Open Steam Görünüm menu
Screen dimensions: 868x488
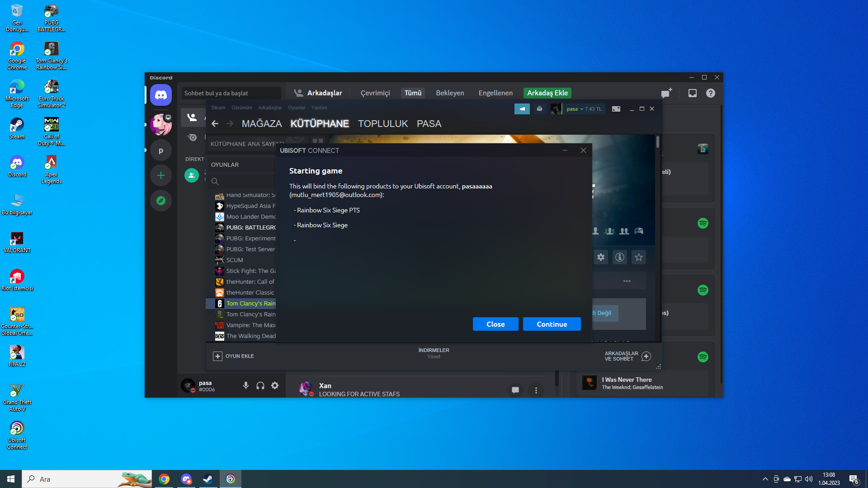pyautogui.click(x=242, y=108)
